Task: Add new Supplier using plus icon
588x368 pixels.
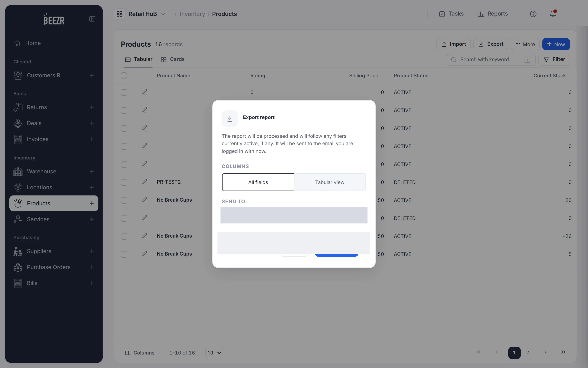Action: (92, 251)
